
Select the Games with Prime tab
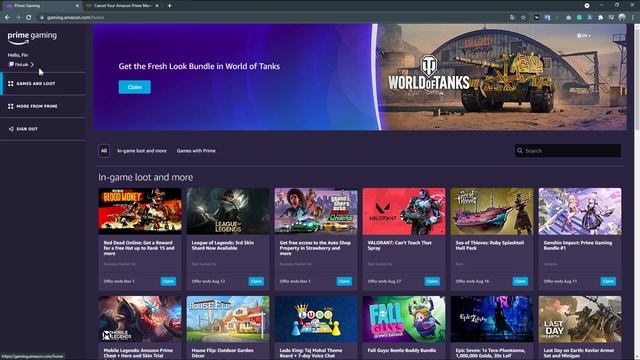click(x=196, y=151)
